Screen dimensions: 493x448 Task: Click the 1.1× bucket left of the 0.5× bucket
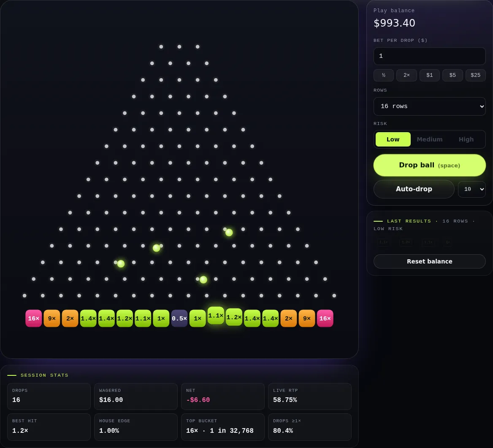pyautogui.click(x=143, y=318)
